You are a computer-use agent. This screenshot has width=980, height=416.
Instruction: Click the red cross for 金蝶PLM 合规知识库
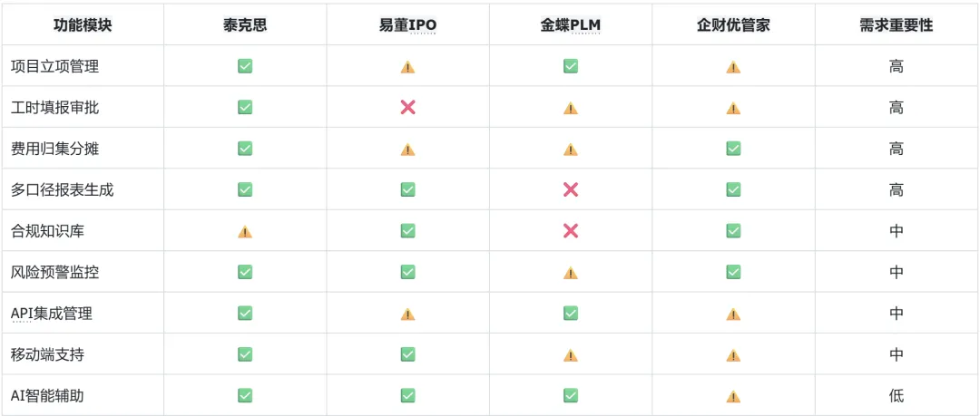tap(570, 230)
